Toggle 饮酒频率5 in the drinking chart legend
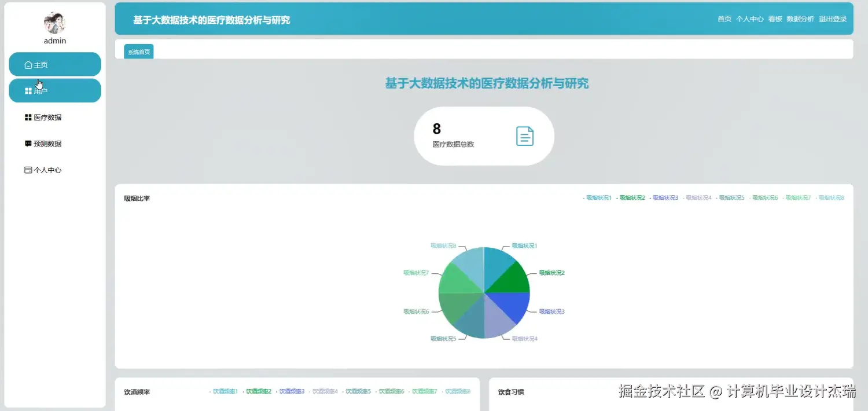The image size is (868, 411). pos(356,392)
